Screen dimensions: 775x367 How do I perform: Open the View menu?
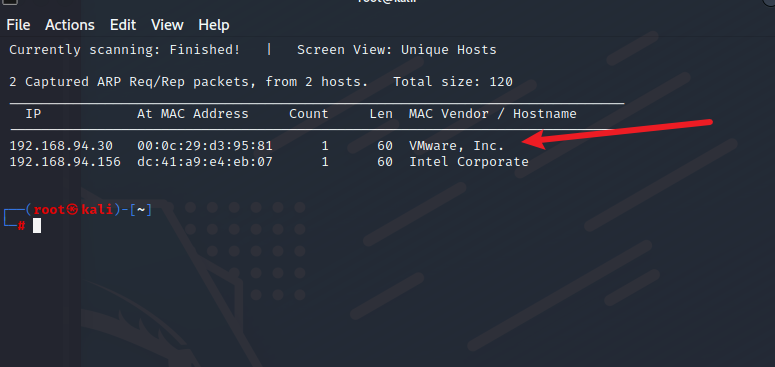pos(167,25)
